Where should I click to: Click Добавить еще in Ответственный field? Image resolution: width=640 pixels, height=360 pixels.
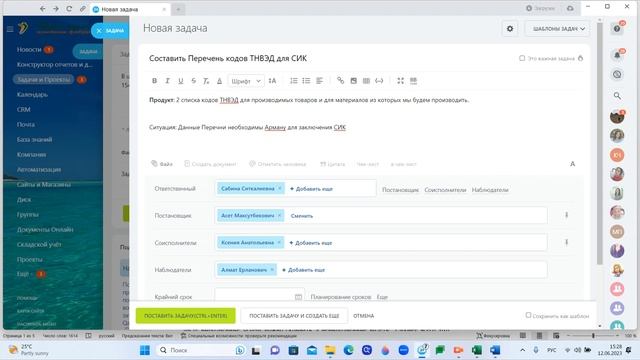311,189
